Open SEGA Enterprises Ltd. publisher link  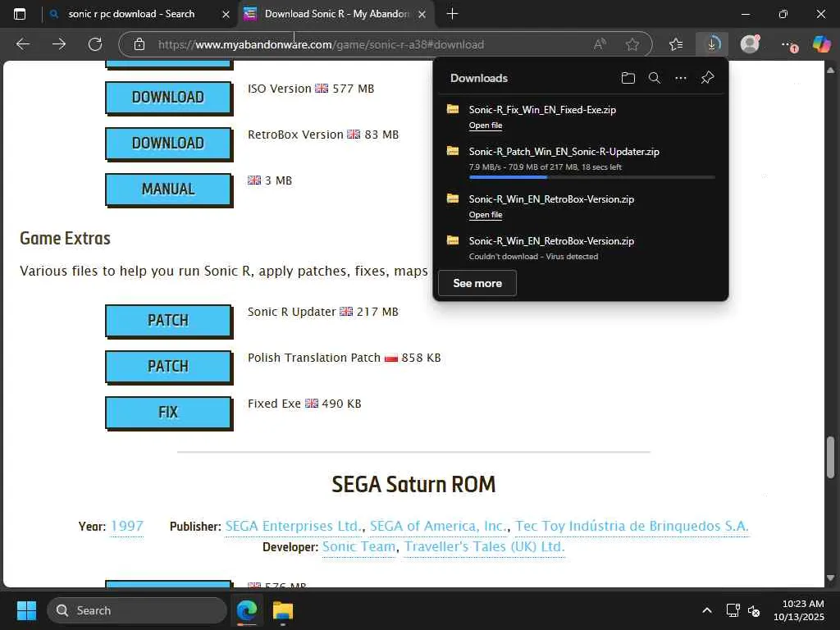coord(294,526)
